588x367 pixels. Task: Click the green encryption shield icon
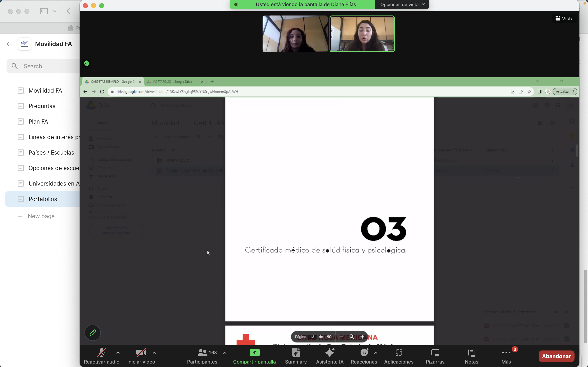(87, 63)
